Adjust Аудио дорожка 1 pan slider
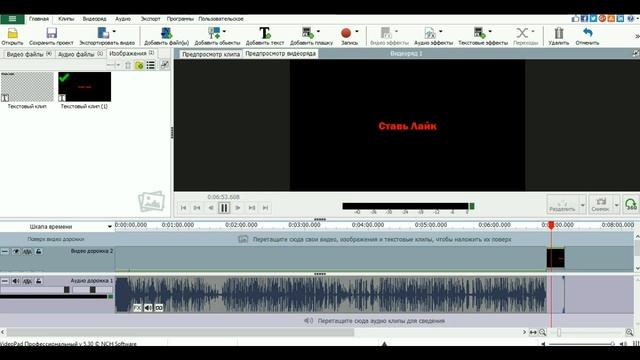 pos(93,290)
